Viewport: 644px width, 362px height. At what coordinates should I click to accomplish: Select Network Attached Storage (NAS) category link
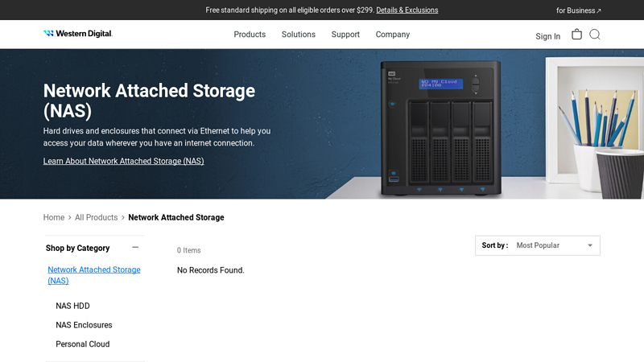coord(94,275)
